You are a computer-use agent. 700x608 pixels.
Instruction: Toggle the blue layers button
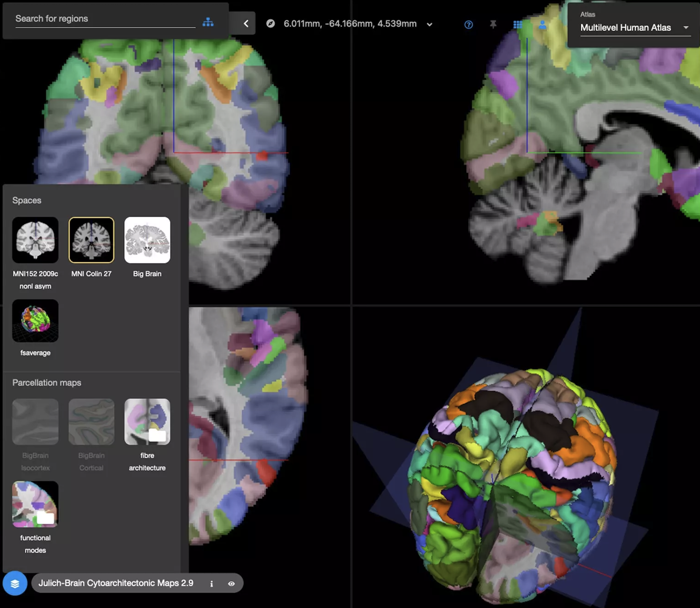tap(15, 583)
